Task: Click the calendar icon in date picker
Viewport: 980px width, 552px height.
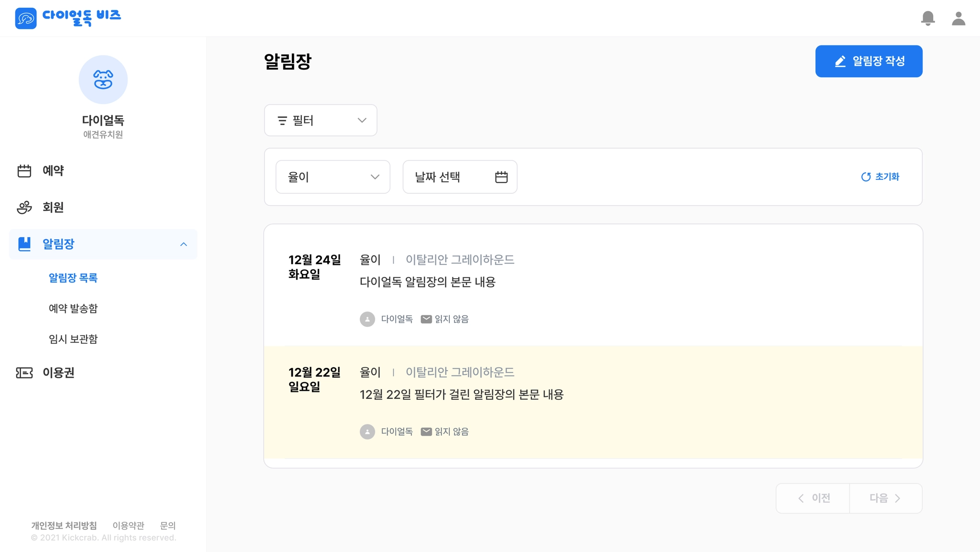Action: (501, 177)
